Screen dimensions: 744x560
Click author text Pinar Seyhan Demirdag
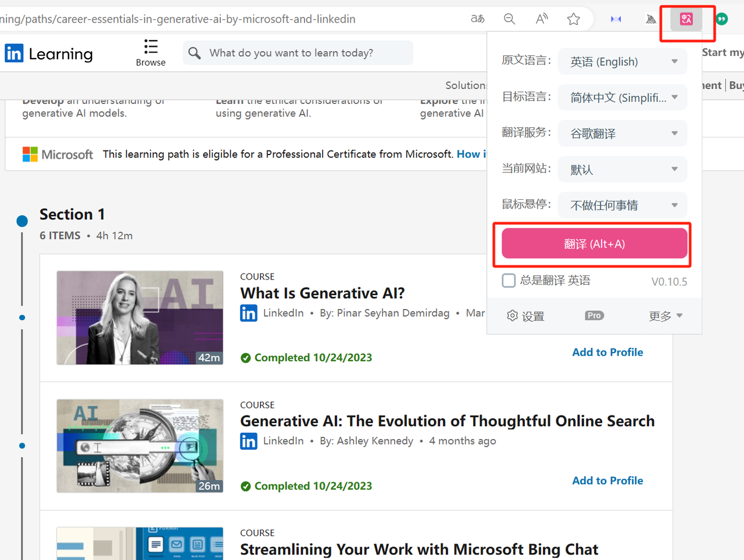tap(393, 313)
